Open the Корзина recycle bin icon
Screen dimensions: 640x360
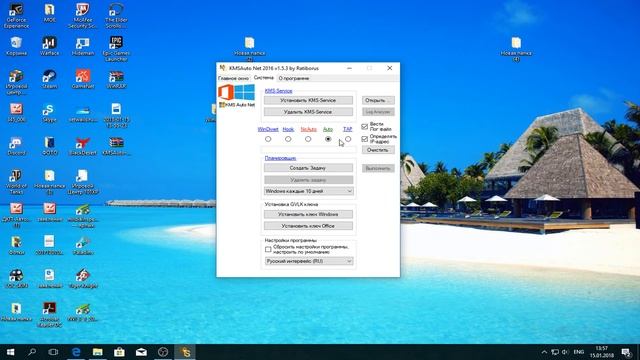(16, 46)
